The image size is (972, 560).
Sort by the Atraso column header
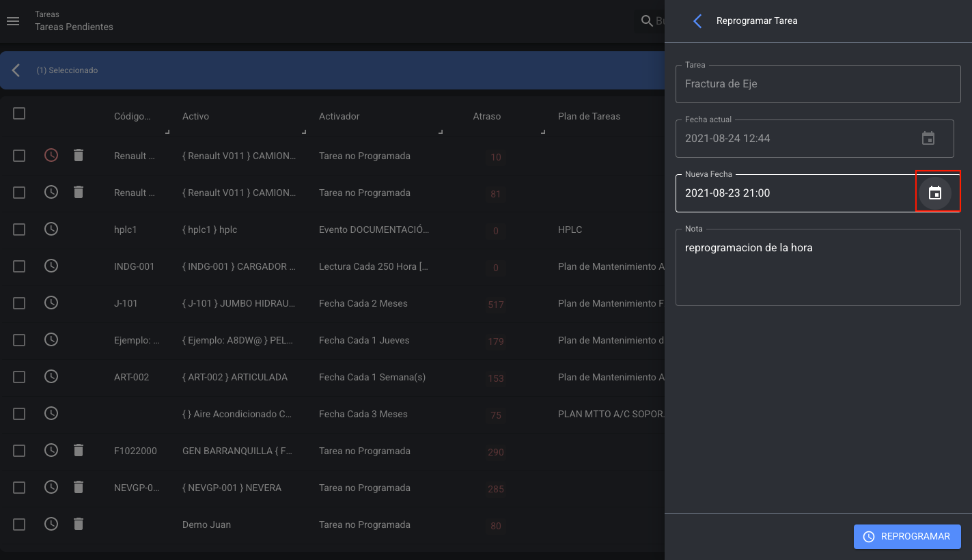486,117
